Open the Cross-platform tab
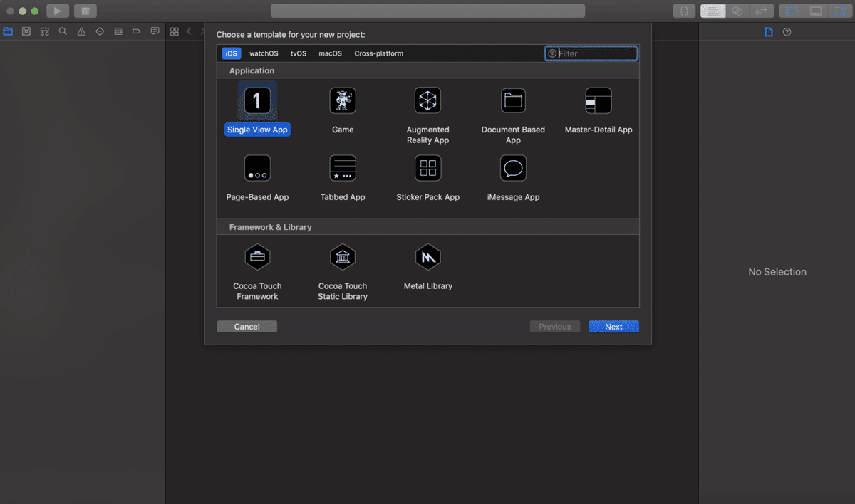Screen dimensions: 855x504 [378, 53]
